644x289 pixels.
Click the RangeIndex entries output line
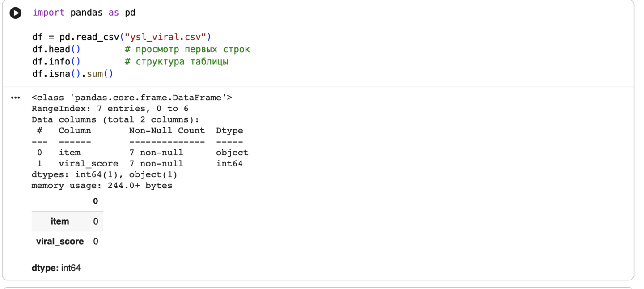110,109
